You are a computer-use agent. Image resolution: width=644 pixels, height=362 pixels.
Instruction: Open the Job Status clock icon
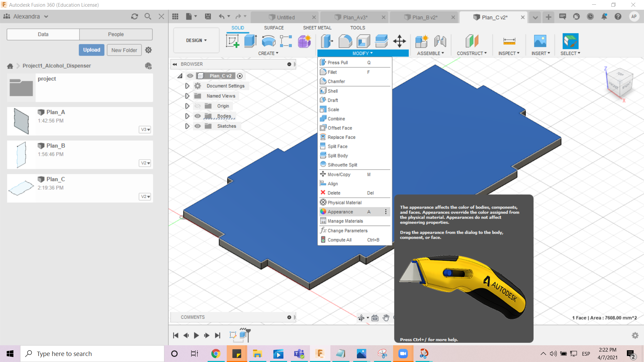click(x=590, y=16)
